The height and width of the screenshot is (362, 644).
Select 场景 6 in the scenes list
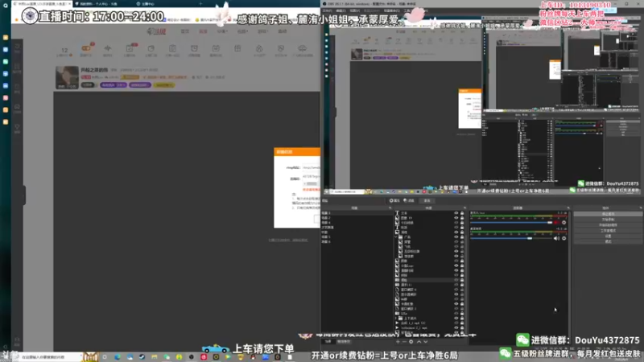click(356, 242)
